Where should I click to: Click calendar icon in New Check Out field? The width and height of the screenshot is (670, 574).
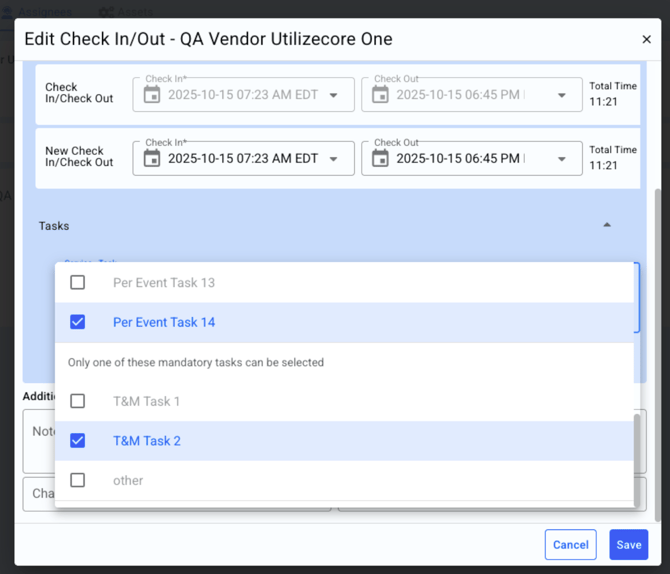pos(380,158)
